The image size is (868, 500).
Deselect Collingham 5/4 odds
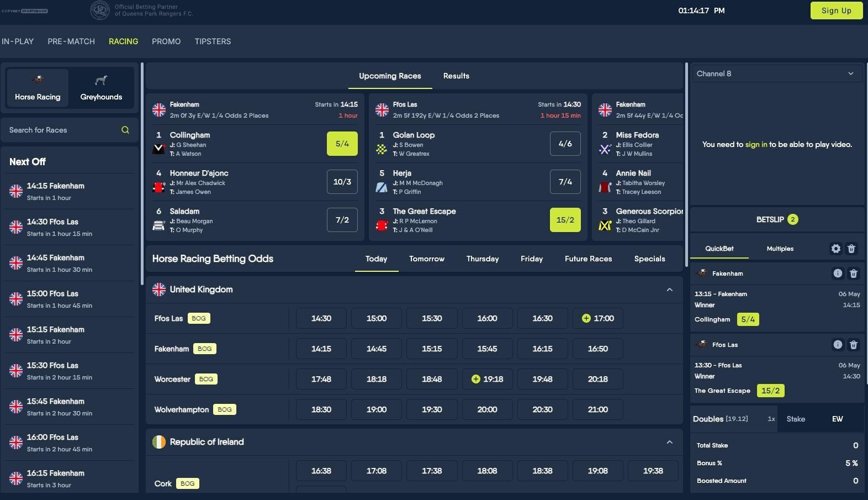[x=342, y=144]
